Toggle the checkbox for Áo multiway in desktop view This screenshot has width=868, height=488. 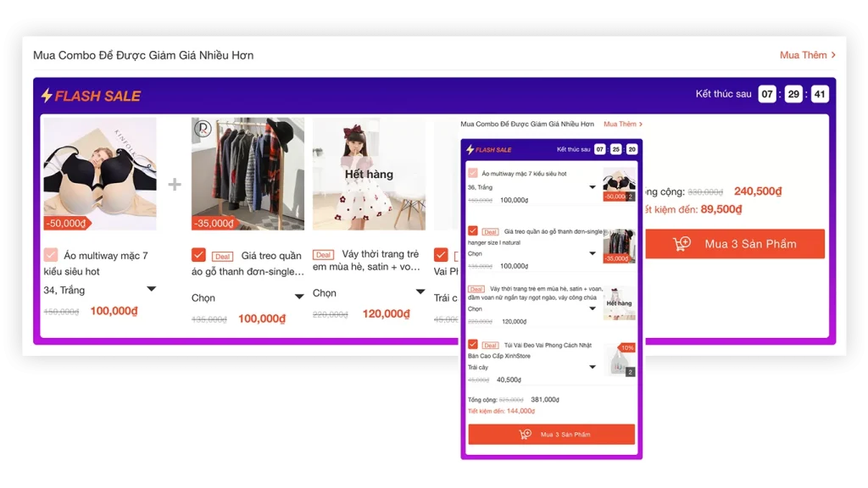point(51,255)
